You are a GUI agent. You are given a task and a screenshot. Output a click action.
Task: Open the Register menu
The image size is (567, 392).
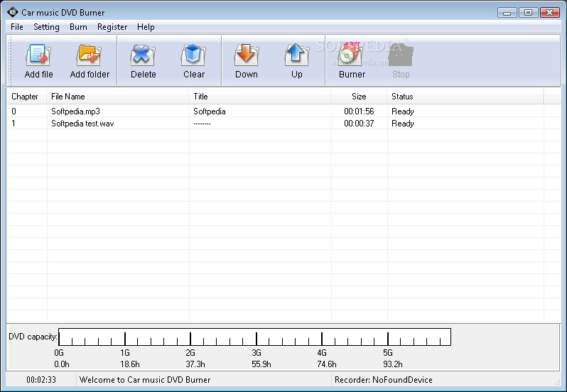[112, 27]
